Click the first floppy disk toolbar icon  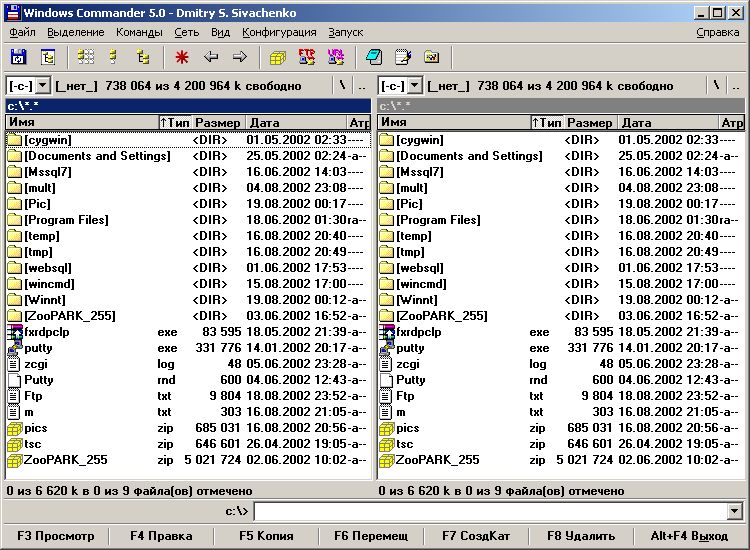[x=19, y=57]
